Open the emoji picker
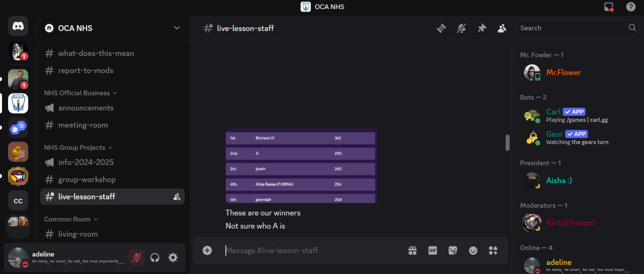The image size is (644, 274). [473, 250]
